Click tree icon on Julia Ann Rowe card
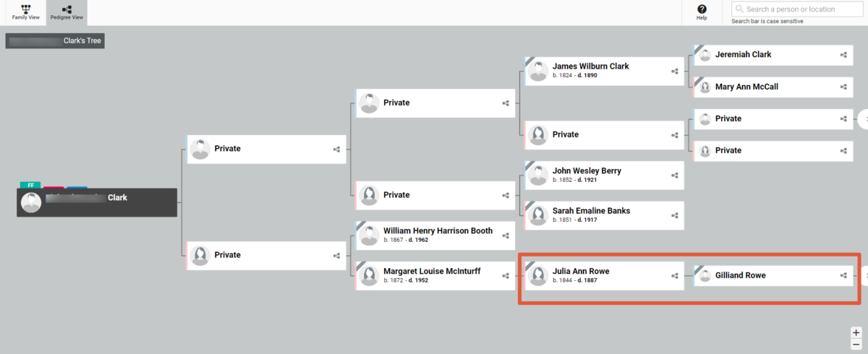 [x=675, y=275]
